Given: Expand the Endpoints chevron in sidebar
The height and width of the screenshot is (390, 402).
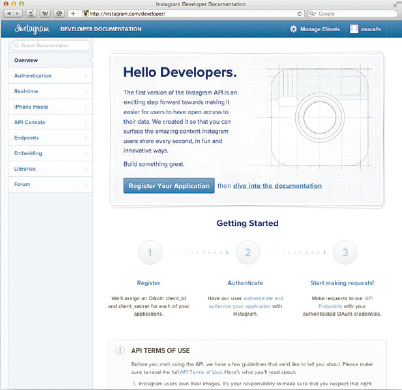Looking at the screenshot, I should pyautogui.click(x=86, y=138).
